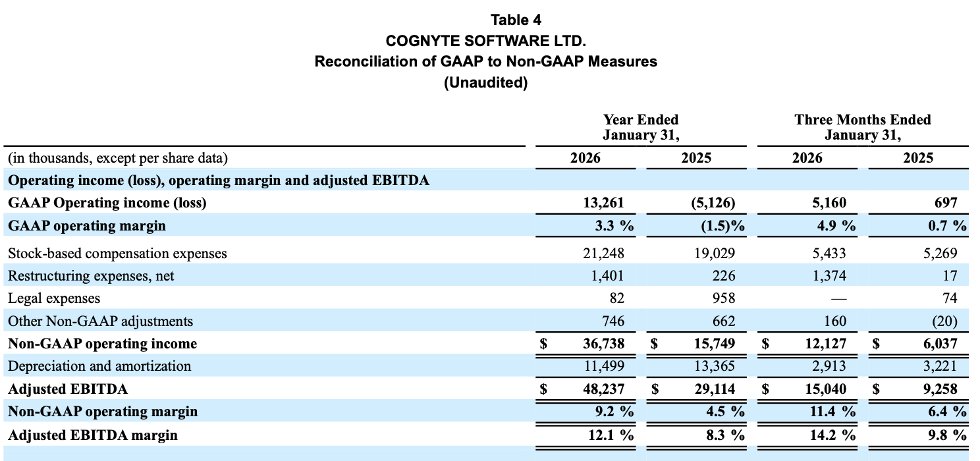Click Non-GAAP operating income value 12,127
Image resolution: width=980 pixels, height=461 pixels.
(x=826, y=344)
